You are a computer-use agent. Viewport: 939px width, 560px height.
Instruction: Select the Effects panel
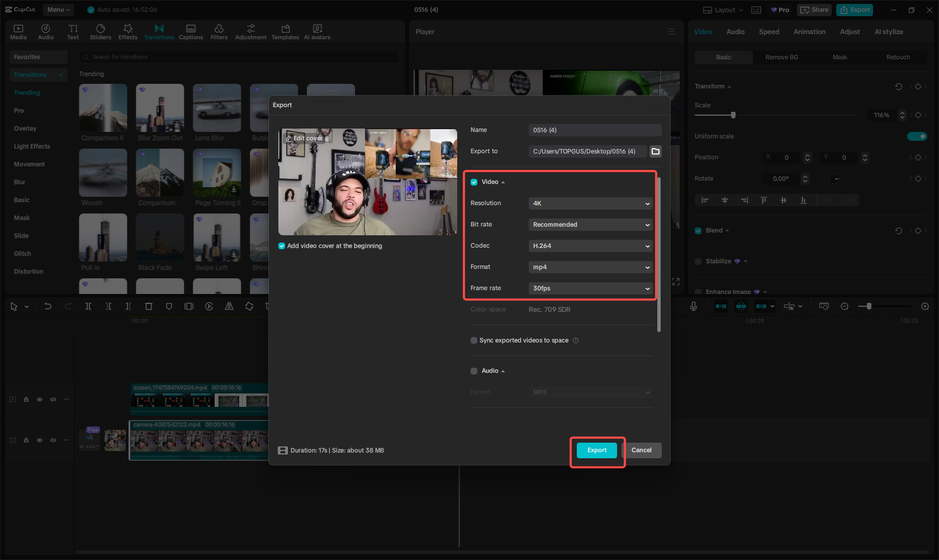(x=128, y=31)
